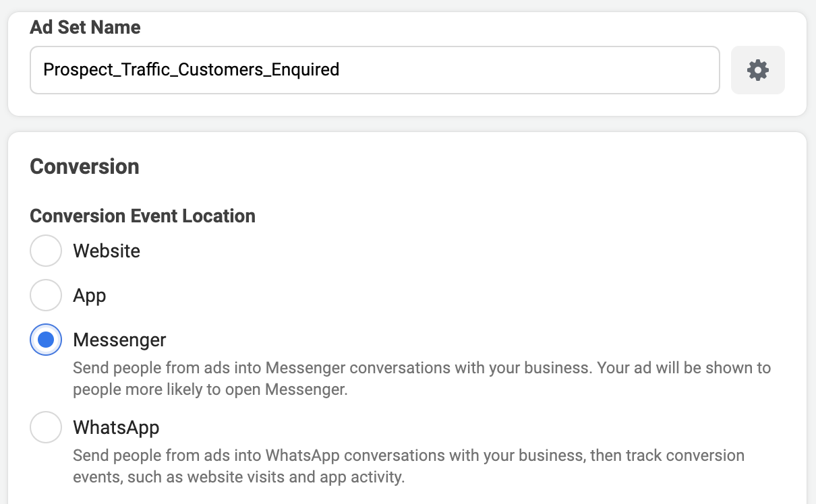The width and height of the screenshot is (816, 504).
Task: Click the Messenger option label text
Action: tap(119, 340)
